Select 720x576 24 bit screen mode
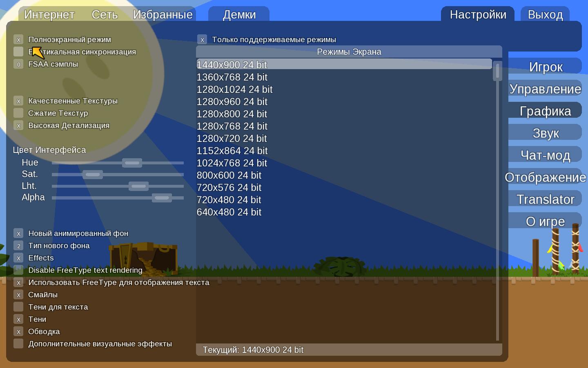Viewport: 588px width, 368px height. (344, 187)
